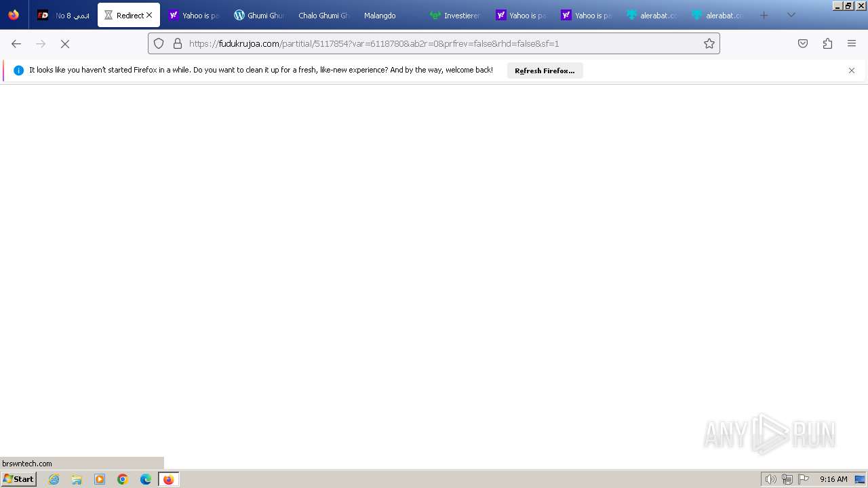This screenshot has height=488, width=868.
Task: View site security padlock info
Action: coord(178,43)
